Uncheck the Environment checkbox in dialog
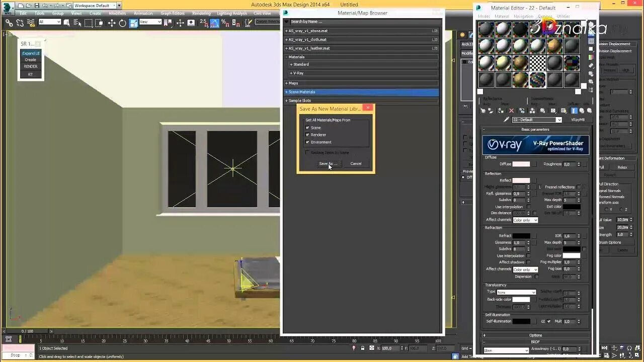 click(x=307, y=142)
